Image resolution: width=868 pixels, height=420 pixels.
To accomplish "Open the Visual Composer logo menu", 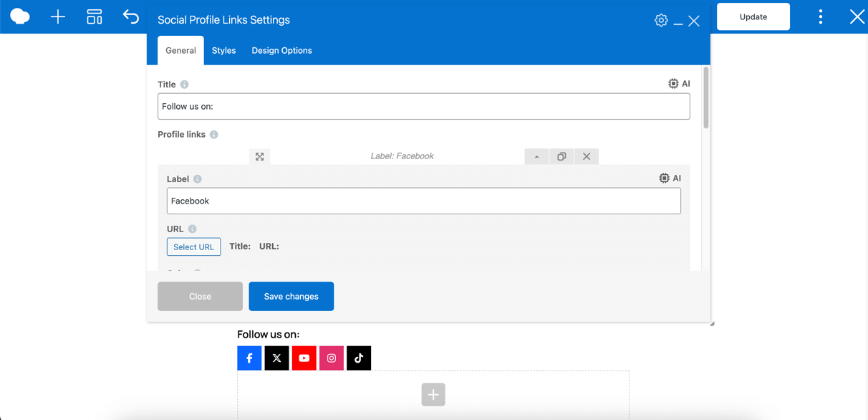I will point(19,16).
